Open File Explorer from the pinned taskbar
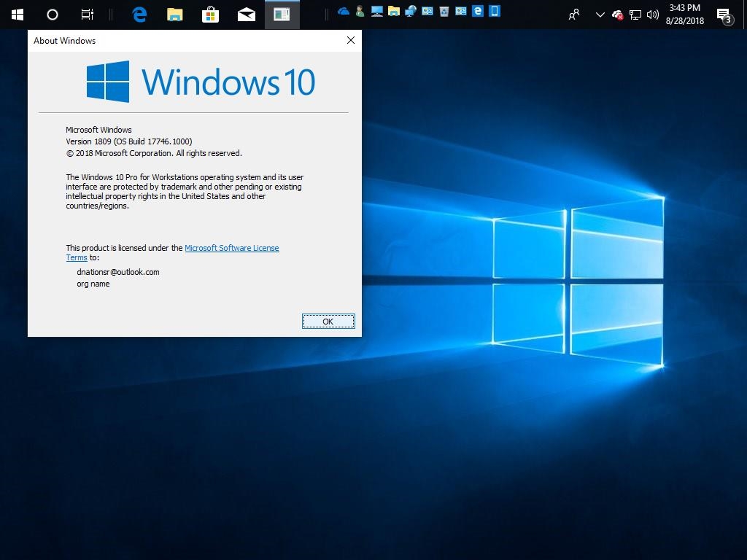The height and width of the screenshot is (560, 747). tap(174, 15)
